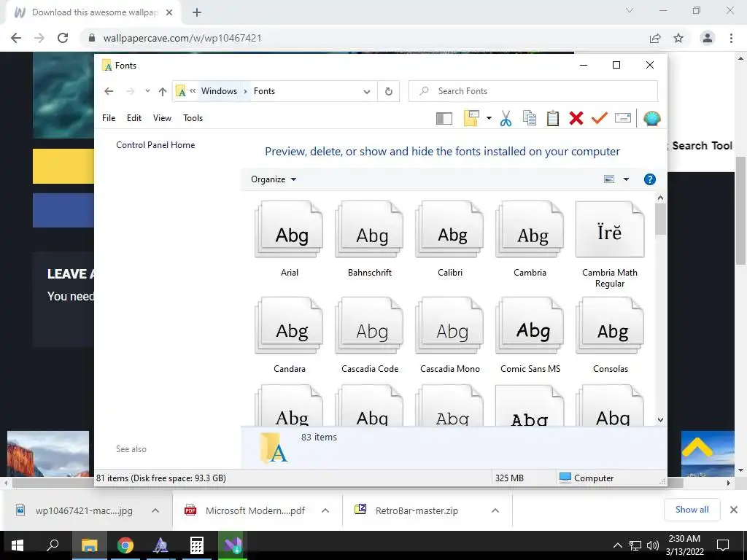
Task: Open recent locations dropdown arrow
Action: pos(147,91)
